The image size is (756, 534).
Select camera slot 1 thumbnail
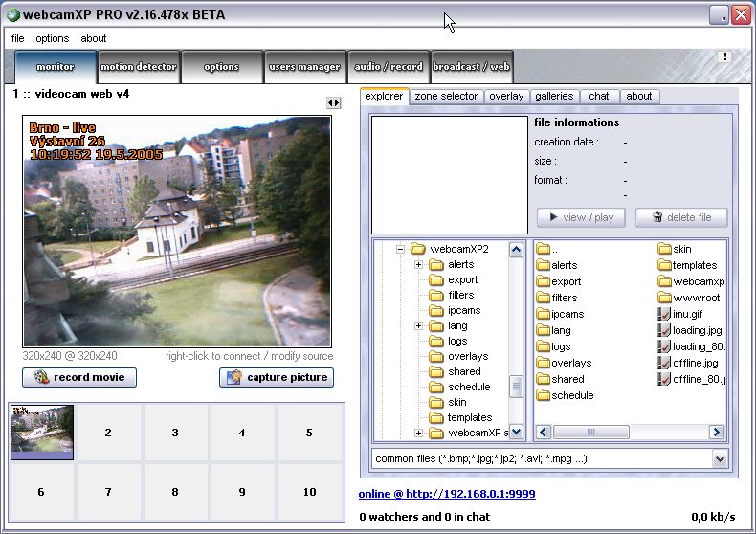[42, 433]
